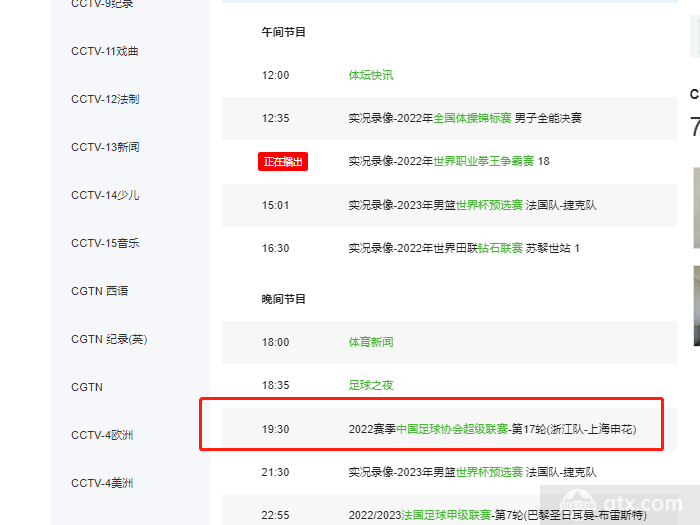
Task: Open 世界杯预选赛 link in 15:01 row
Action: coord(489,205)
